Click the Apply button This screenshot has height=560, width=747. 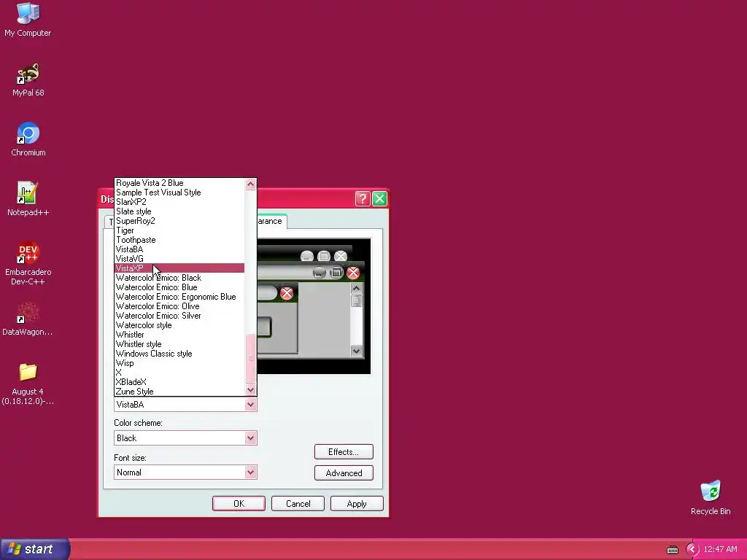coord(357,504)
